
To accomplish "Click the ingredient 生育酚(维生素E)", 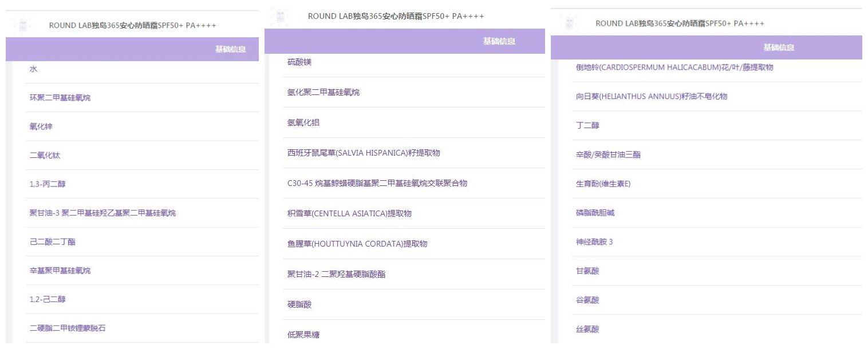I will 603,184.
